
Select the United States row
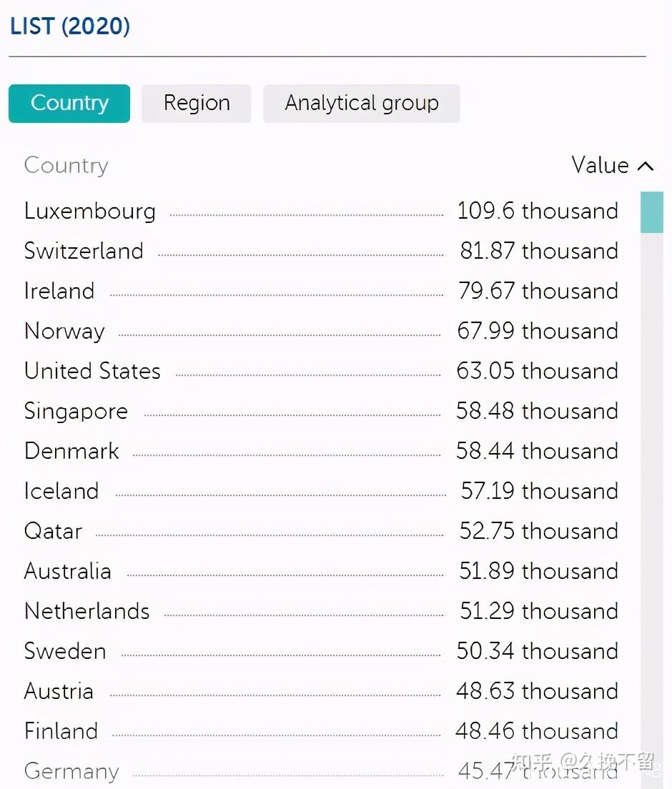(92, 372)
